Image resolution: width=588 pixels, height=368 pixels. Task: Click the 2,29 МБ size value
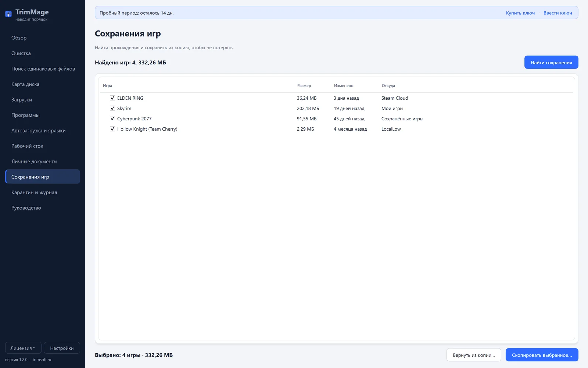(x=305, y=129)
